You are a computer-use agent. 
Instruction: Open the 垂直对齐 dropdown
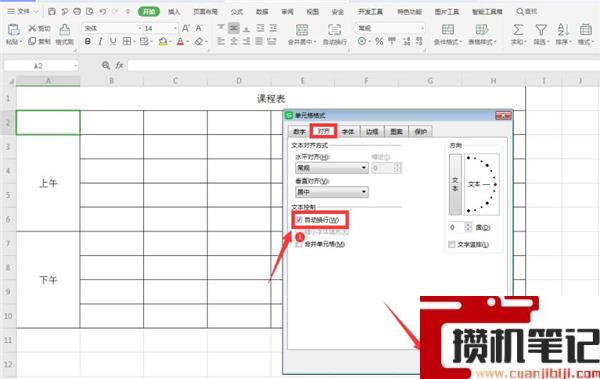click(x=332, y=192)
